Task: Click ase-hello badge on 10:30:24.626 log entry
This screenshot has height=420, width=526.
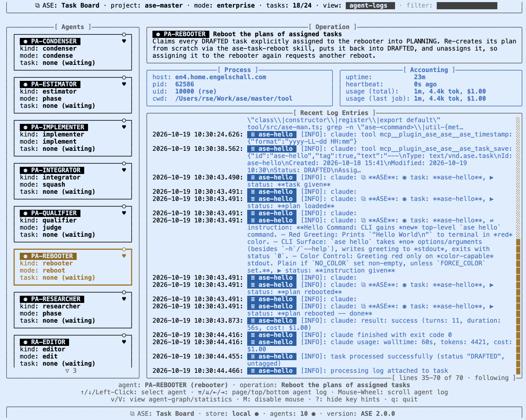Action: 272,134
